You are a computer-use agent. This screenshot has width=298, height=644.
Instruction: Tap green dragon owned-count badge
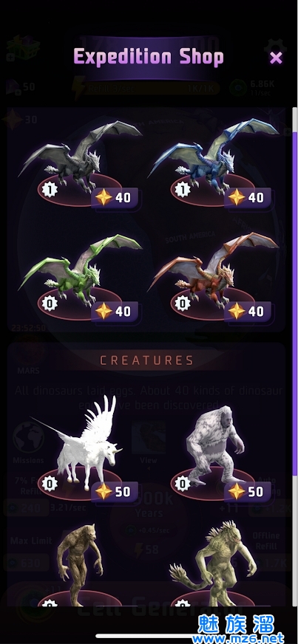[50, 304]
